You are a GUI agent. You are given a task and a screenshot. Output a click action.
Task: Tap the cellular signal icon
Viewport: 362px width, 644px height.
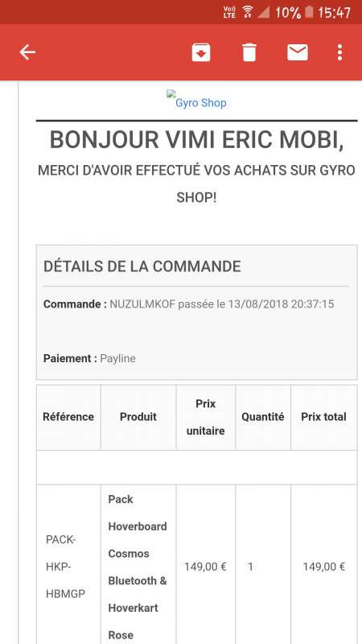click(x=264, y=12)
